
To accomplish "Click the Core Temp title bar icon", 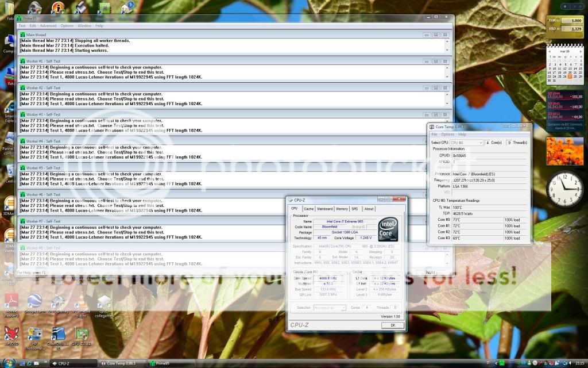I will pyautogui.click(x=432, y=126).
